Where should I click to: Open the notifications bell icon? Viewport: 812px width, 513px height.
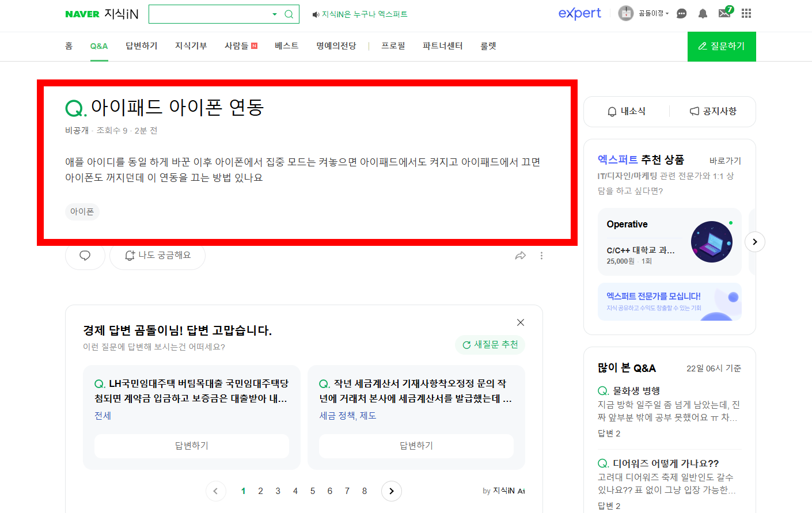[703, 14]
